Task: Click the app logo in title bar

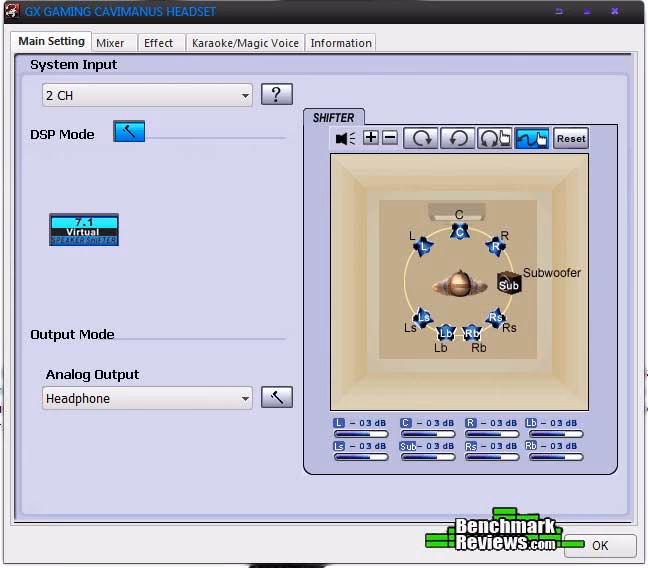Action: 12,11
